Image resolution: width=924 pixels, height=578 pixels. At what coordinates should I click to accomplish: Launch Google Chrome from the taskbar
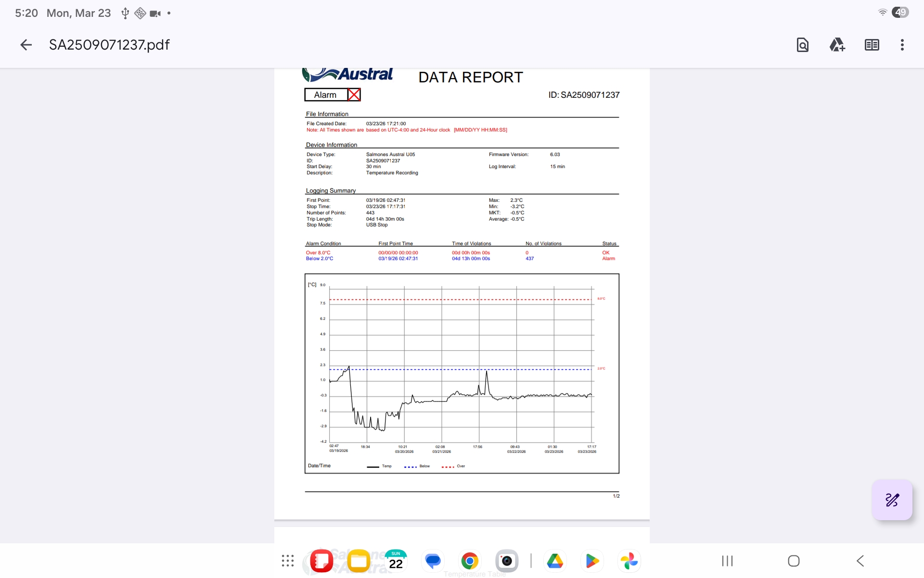point(470,561)
